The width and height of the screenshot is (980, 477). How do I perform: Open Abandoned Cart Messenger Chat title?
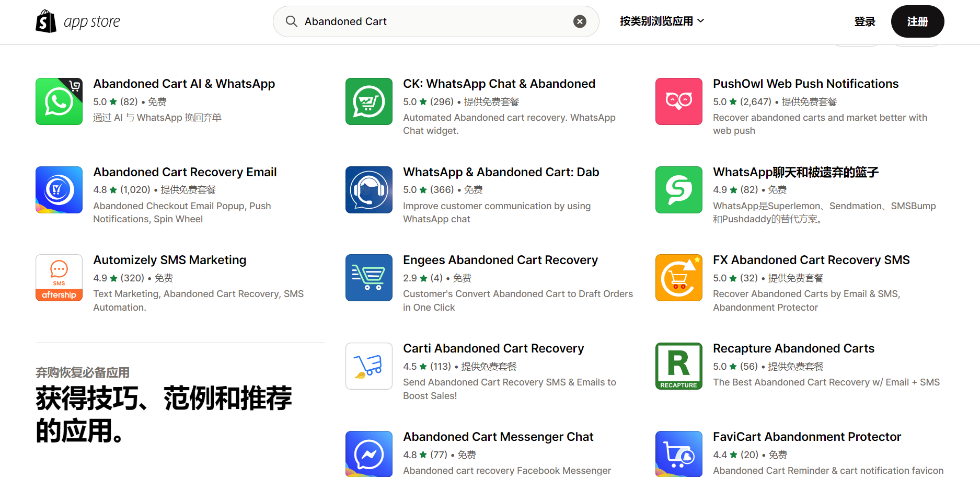point(499,437)
